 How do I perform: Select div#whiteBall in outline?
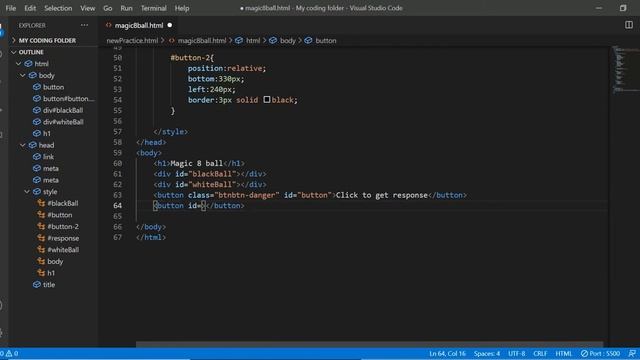click(x=63, y=122)
